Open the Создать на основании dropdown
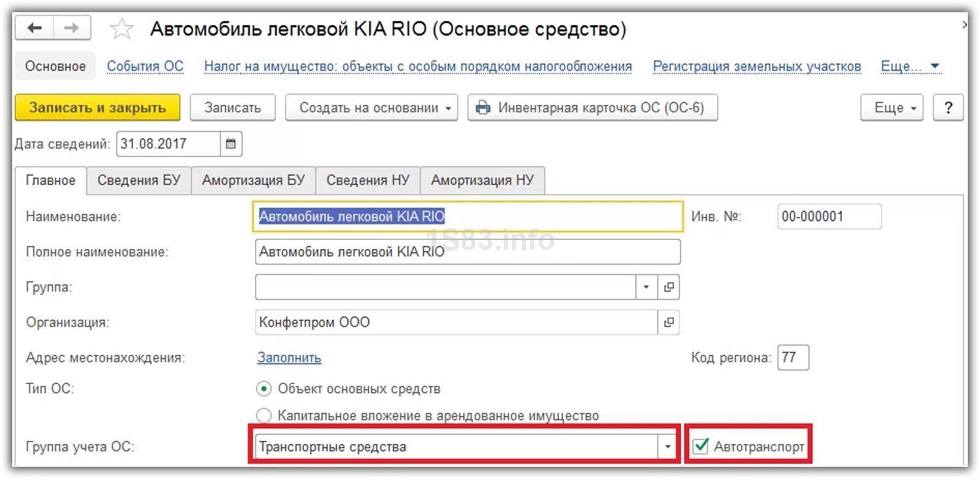The width and height of the screenshot is (980, 479). click(371, 108)
